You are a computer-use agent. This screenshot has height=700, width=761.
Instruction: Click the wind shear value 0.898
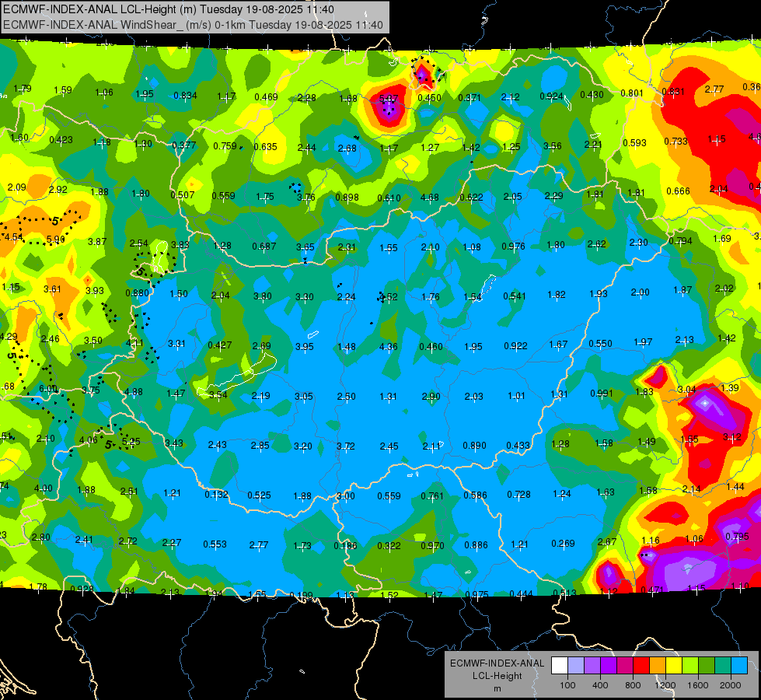click(x=347, y=198)
